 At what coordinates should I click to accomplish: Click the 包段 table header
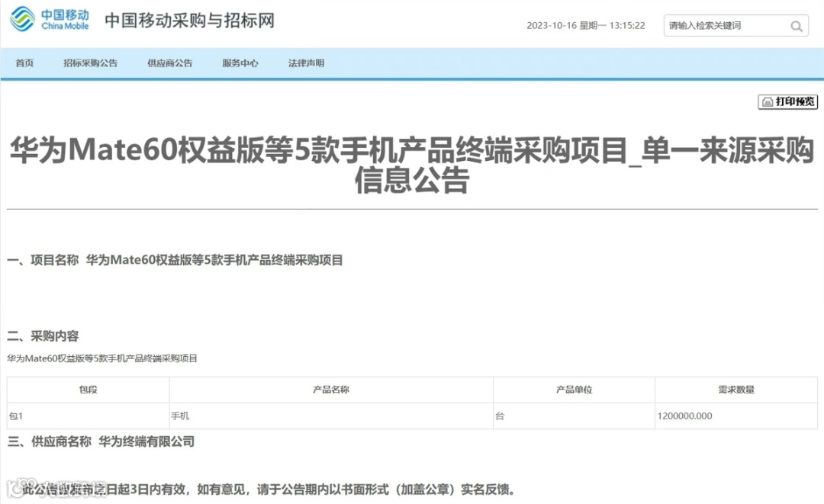[89, 390]
